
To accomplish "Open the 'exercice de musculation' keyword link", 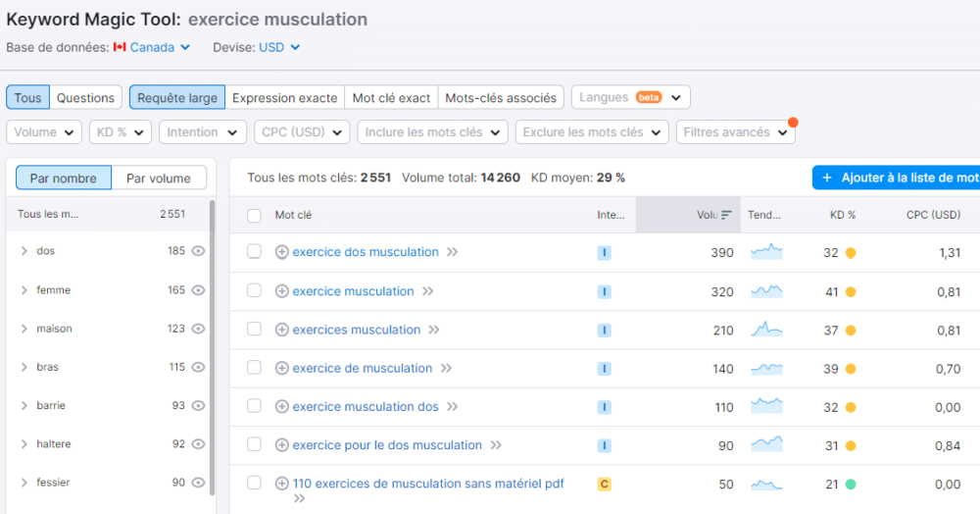I will 363,368.
